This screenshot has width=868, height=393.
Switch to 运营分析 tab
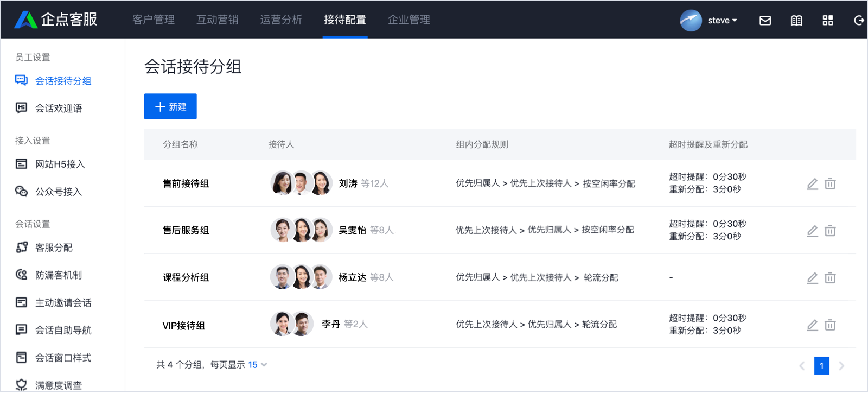coord(281,20)
